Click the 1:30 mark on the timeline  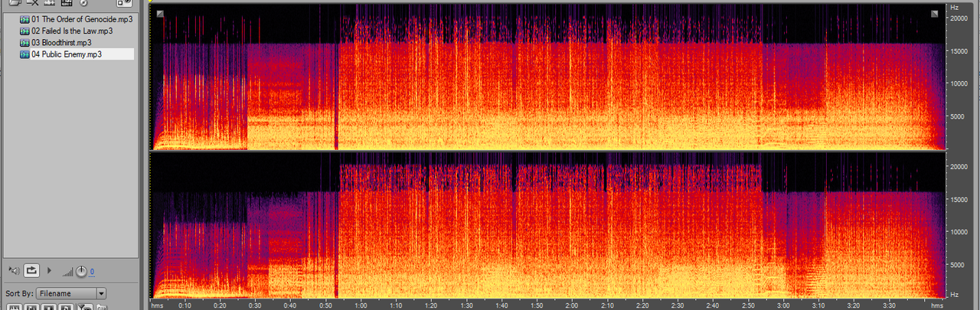466,305
